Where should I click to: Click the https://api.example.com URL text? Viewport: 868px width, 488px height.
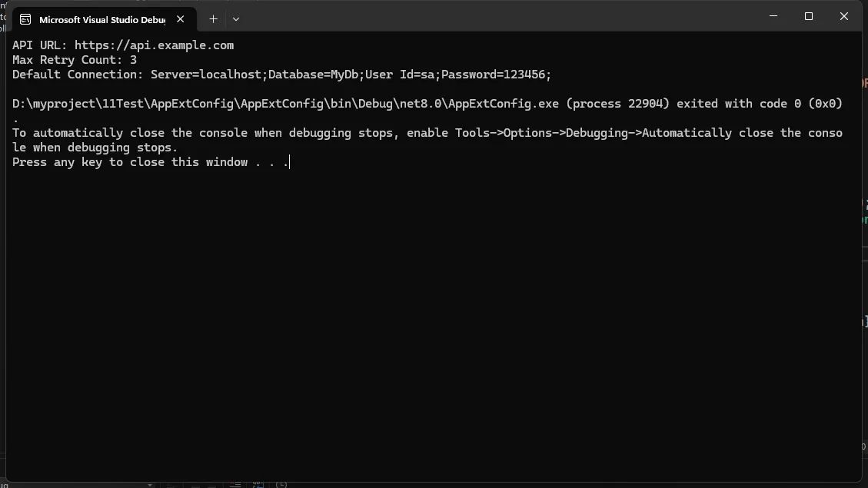pyautogui.click(x=154, y=45)
